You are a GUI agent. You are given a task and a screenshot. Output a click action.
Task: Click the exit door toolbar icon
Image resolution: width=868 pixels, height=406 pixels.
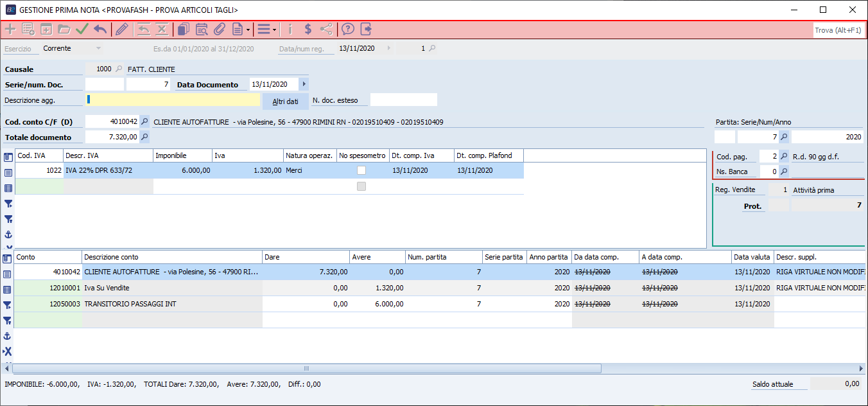pyautogui.click(x=366, y=29)
